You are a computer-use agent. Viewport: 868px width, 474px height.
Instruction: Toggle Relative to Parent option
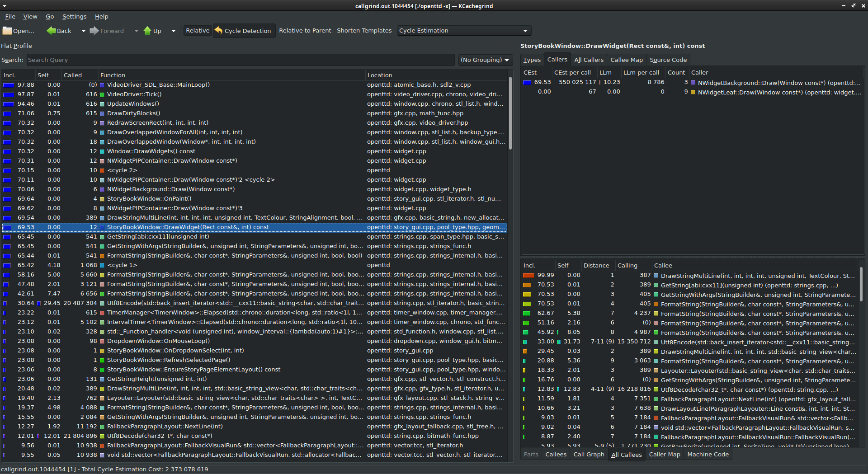[305, 31]
